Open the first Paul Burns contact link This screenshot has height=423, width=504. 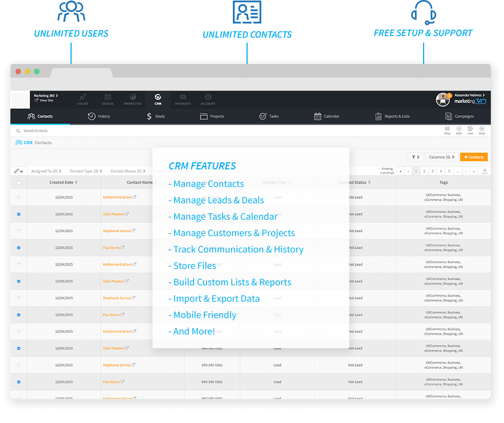[x=111, y=248]
